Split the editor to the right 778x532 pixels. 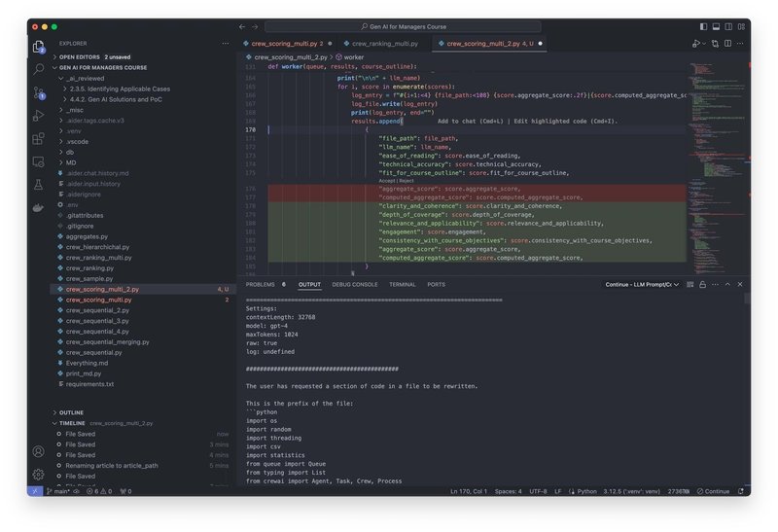(727, 44)
